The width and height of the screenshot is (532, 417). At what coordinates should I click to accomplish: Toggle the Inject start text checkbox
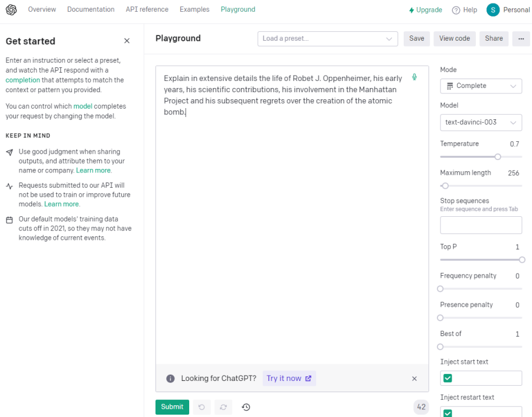[x=448, y=378]
